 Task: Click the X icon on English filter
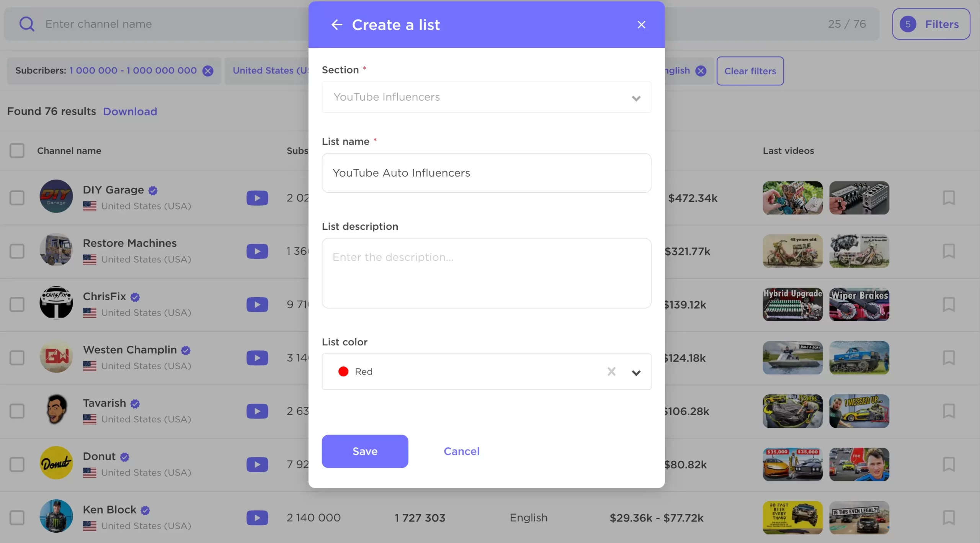(x=700, y=70)
